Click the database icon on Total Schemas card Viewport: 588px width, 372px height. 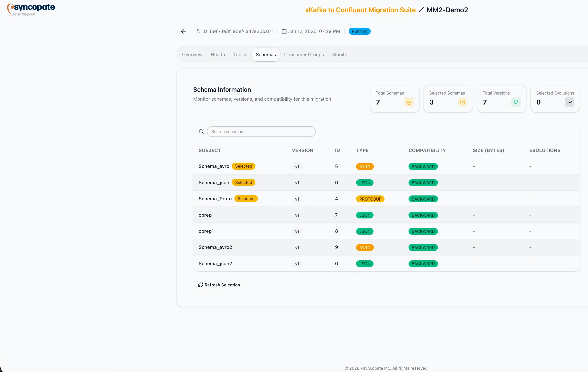409,102
